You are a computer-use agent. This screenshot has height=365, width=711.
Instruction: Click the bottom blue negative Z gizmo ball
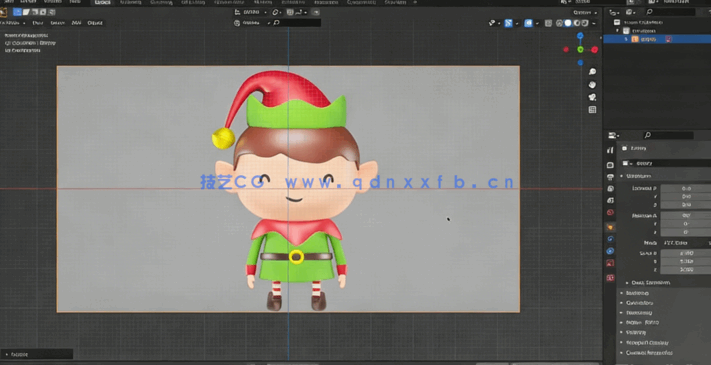pyautogui.click(x=580, y=63)
